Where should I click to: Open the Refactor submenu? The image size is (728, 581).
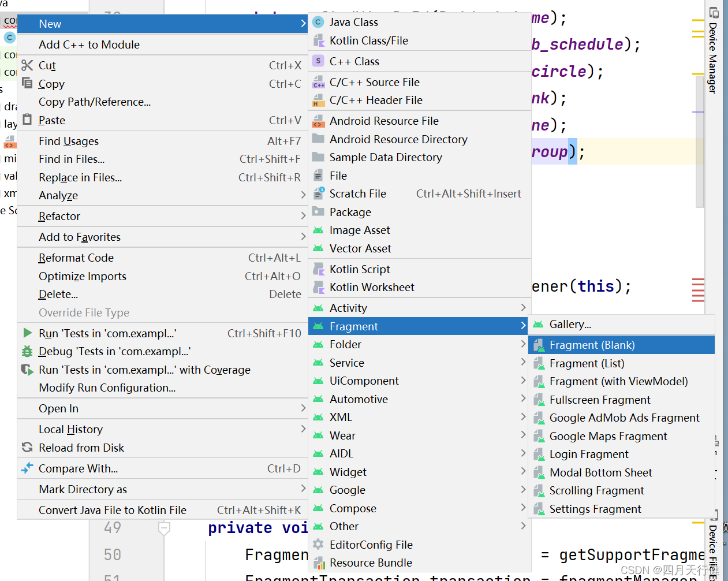(x=162, y=216)
